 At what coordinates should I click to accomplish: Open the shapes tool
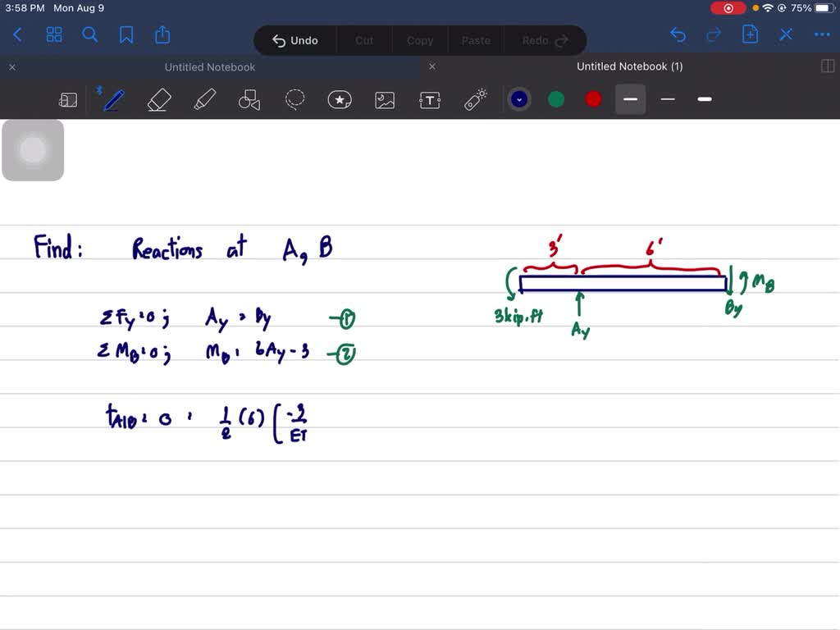pos(249,99)
